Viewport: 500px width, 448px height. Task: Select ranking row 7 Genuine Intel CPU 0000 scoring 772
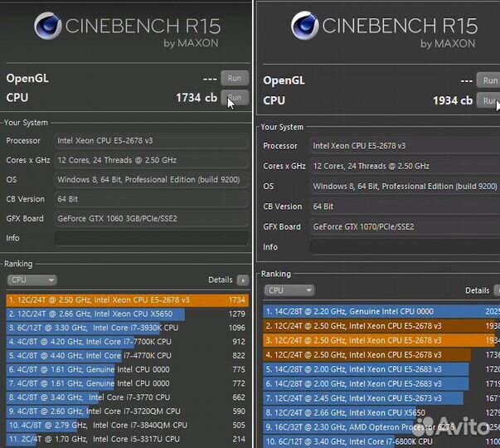pyautogui.click(x=127, y=383)
